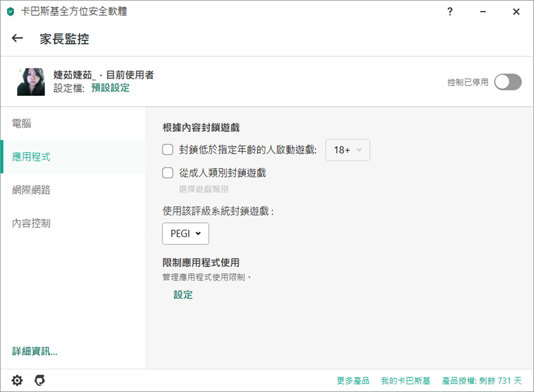Click the support agent icon beside gear

pos(39,380)
